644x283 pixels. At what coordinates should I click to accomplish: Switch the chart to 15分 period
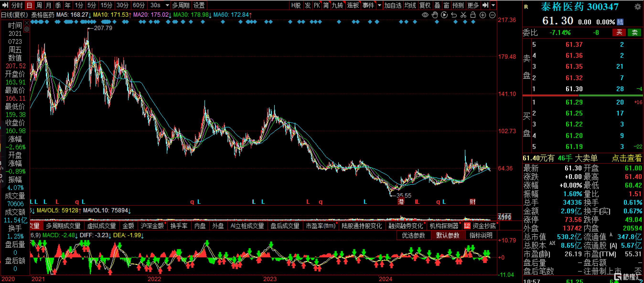point(106,5)
